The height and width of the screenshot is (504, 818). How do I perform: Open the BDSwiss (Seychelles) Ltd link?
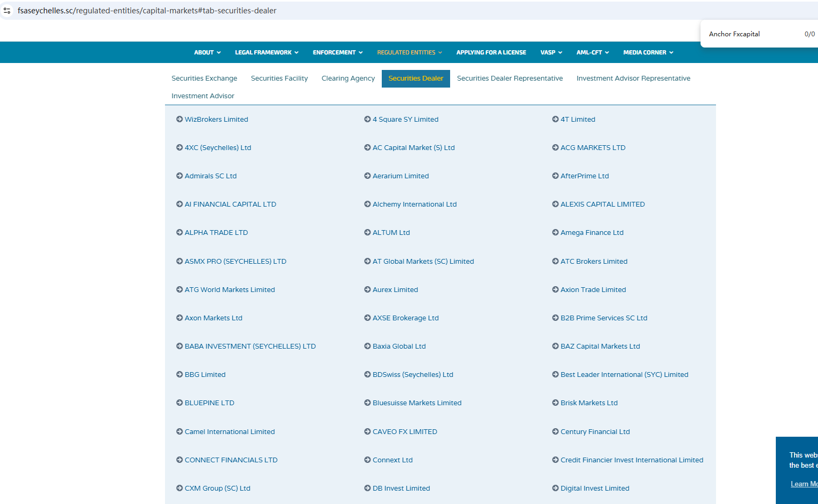(413, 374)
